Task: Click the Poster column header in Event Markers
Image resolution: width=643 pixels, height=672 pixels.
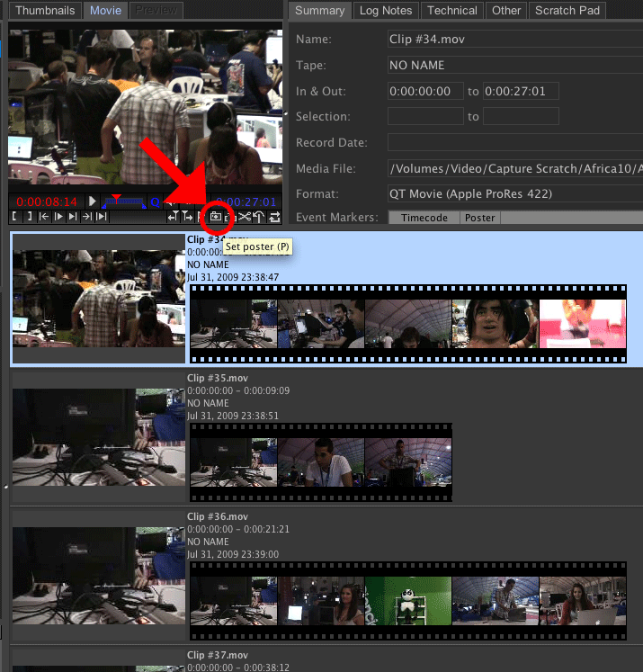Action: (x=479, y=218)
